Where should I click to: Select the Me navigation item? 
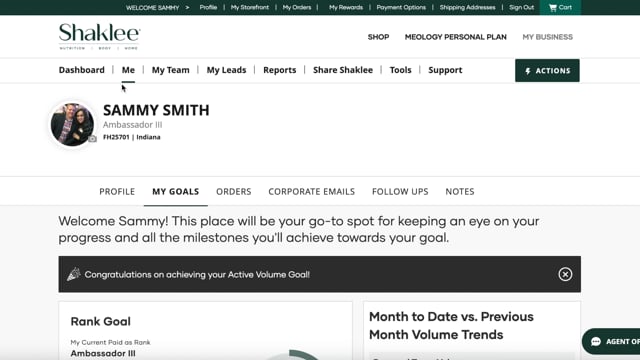coord(128,70)
